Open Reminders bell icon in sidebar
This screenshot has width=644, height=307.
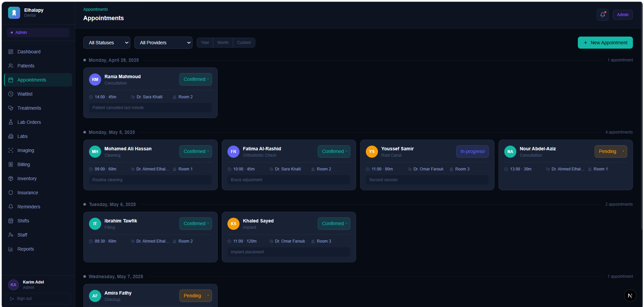(x=11, y=207)
